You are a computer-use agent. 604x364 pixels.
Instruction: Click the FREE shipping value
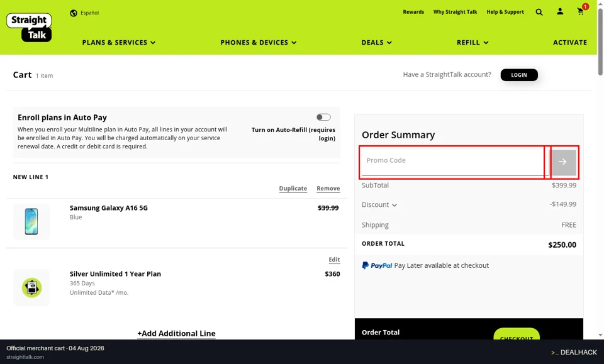[x=569, y=225]
